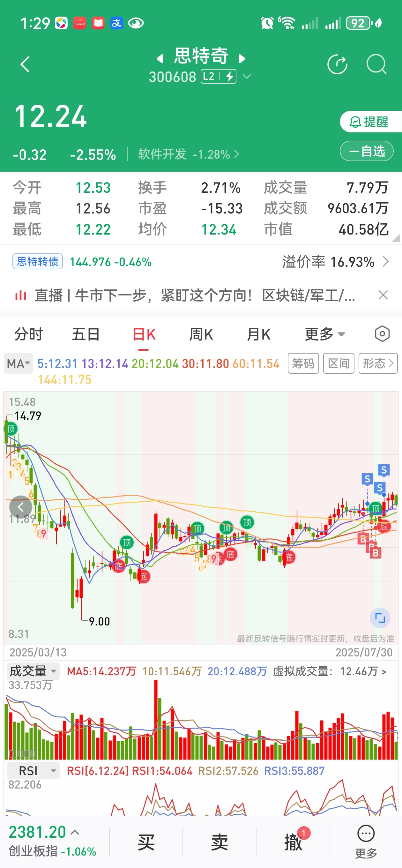Open chart settings hexagon icon
The width and height of the screenshot is (402, 868).
[x=382, y=334]
